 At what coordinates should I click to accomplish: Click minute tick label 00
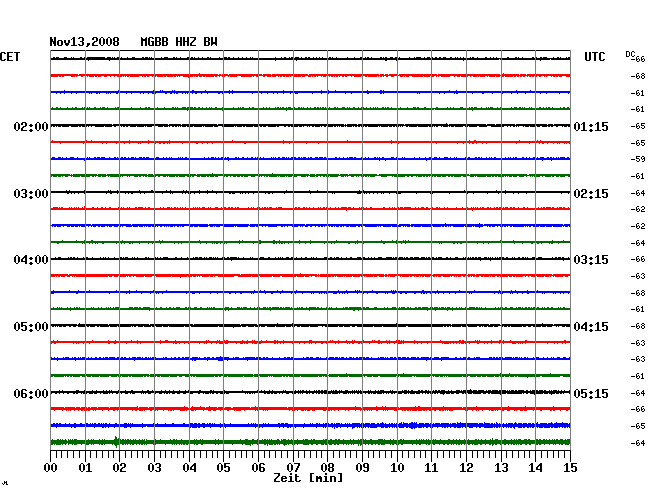pyautogui.click(x=51, y=467)
